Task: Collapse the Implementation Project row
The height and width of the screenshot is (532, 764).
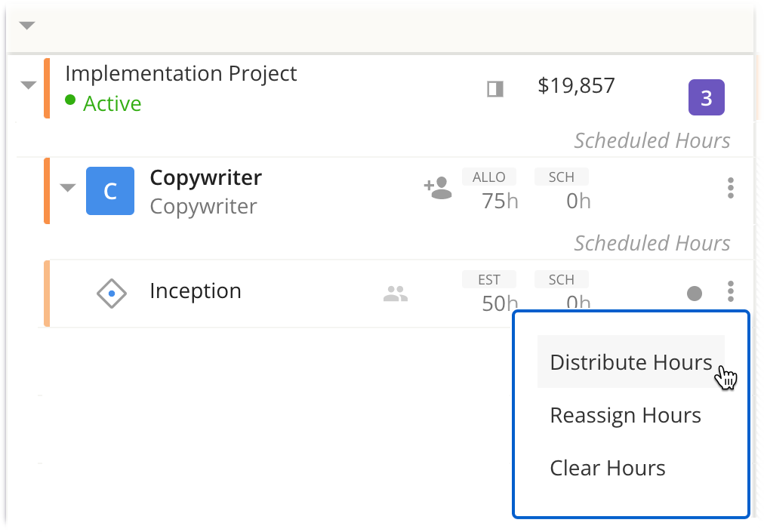Action: (x=28, y=85)
